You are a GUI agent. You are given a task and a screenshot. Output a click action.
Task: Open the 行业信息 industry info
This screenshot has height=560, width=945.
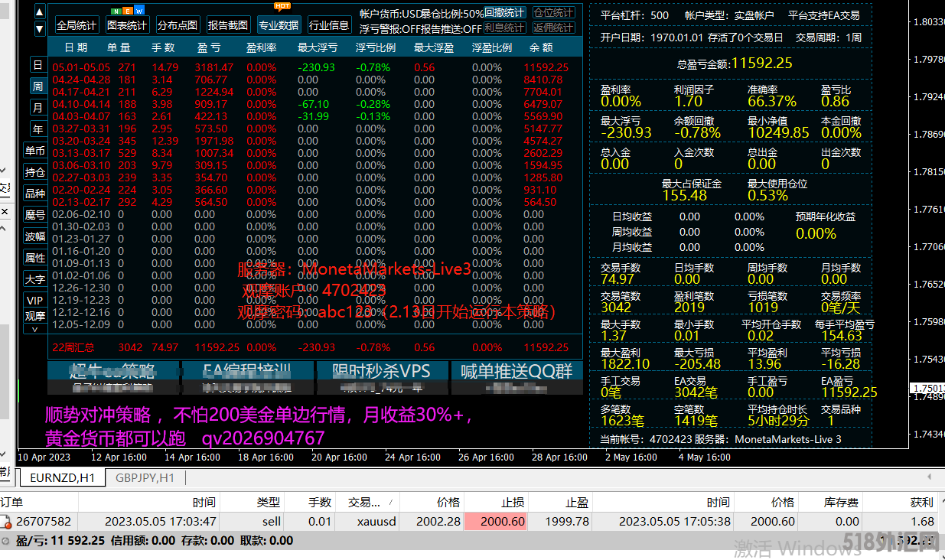pyautogui.click(x=329, y=25)
